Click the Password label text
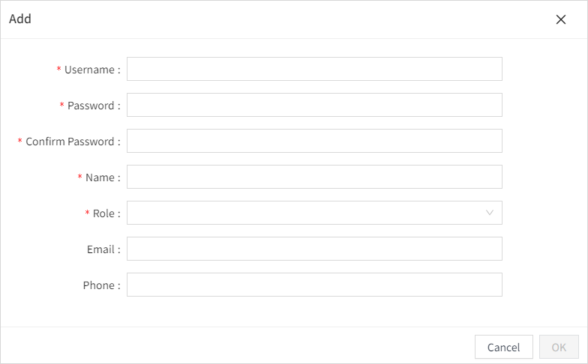The height and width of the screenshot is (364, 588). [91, 106]
